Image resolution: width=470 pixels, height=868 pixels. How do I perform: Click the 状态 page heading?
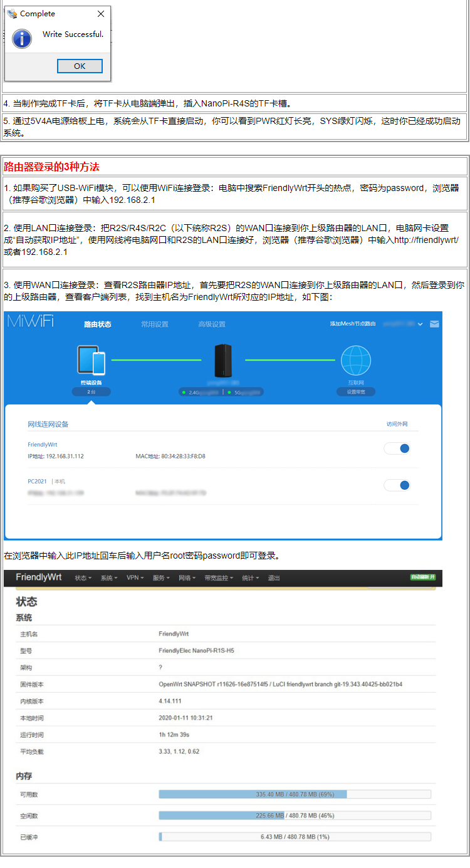coord(26,602)
